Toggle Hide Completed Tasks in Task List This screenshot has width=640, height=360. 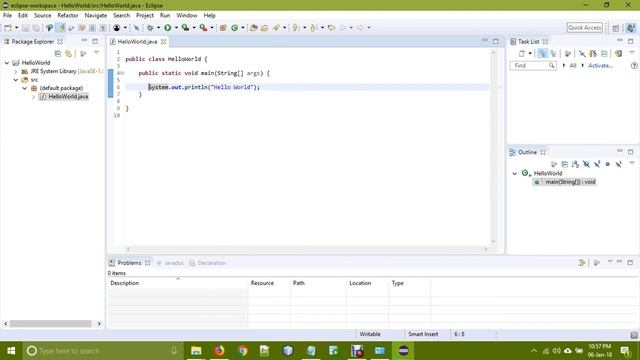pyautogui.click(x=582, y=53)
